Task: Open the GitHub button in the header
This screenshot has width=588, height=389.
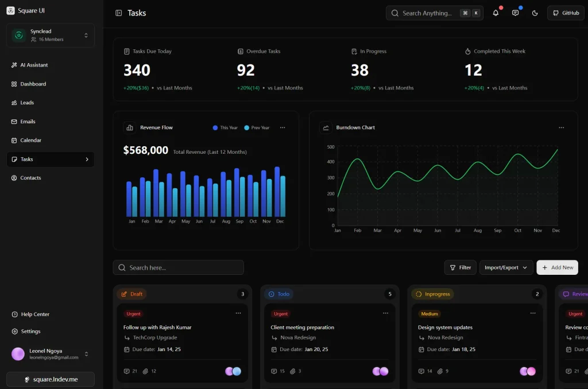Action: tap(565, 13)
